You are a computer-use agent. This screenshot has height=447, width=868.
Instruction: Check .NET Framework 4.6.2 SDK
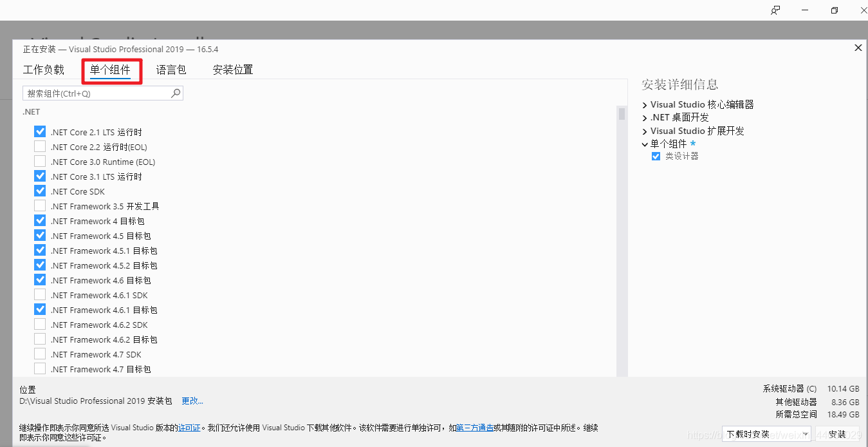pos(40,325)
